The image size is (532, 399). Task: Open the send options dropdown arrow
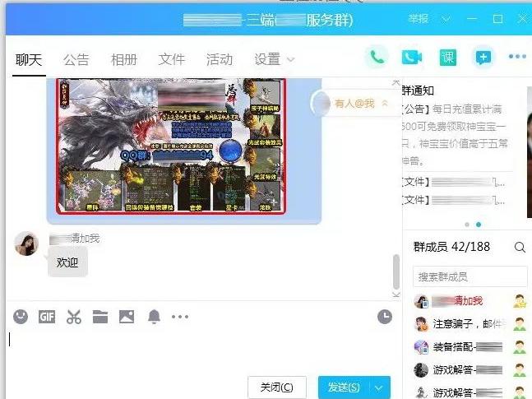click(379, 387)
